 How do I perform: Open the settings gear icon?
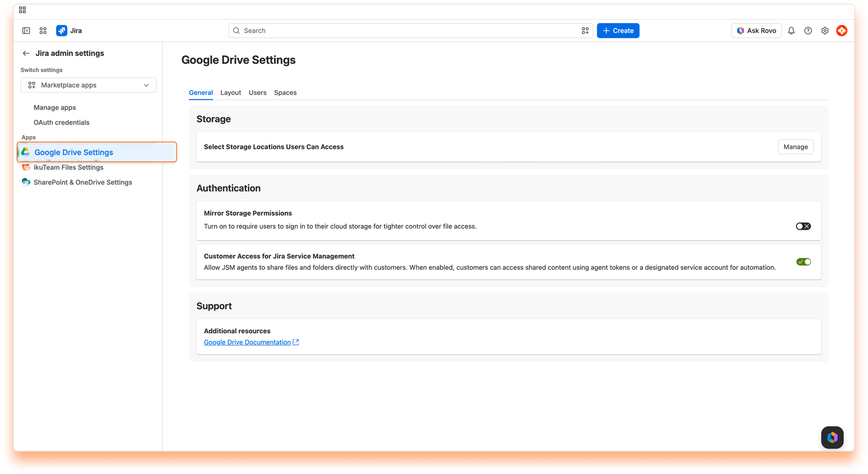825,30
